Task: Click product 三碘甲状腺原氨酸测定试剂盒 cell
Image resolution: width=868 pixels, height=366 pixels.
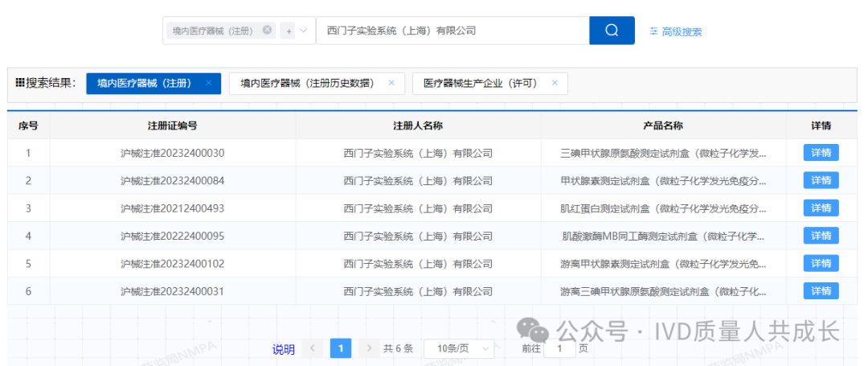Action: pos(663,154)
